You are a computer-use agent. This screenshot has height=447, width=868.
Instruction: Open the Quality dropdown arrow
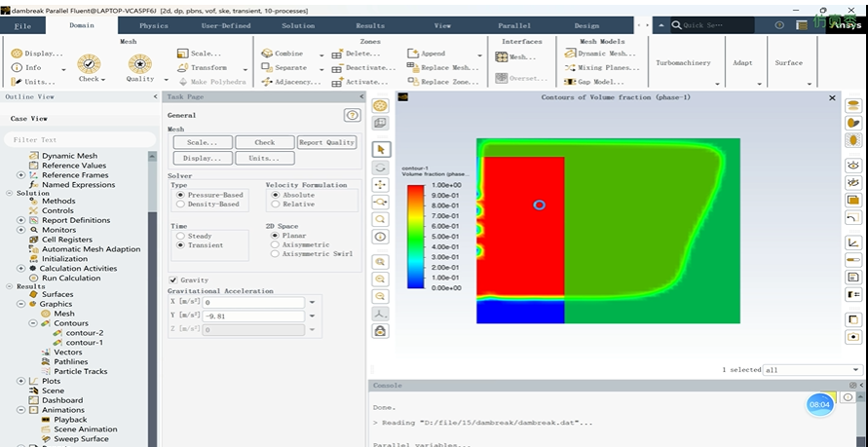point(166,79)
